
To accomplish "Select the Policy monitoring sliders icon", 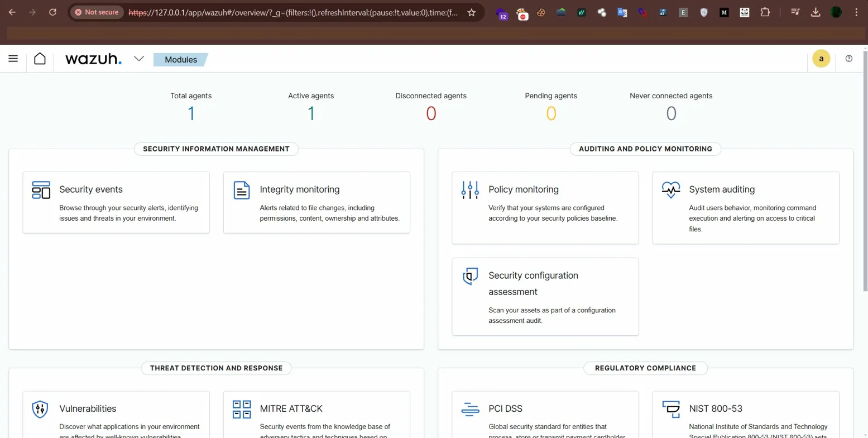I will coord(469,190).
